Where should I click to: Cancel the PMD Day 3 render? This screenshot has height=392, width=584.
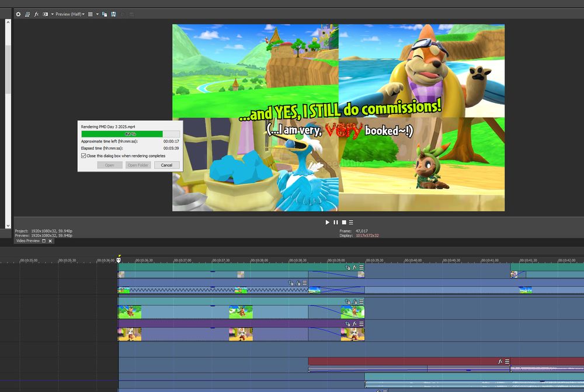[166, 165]
